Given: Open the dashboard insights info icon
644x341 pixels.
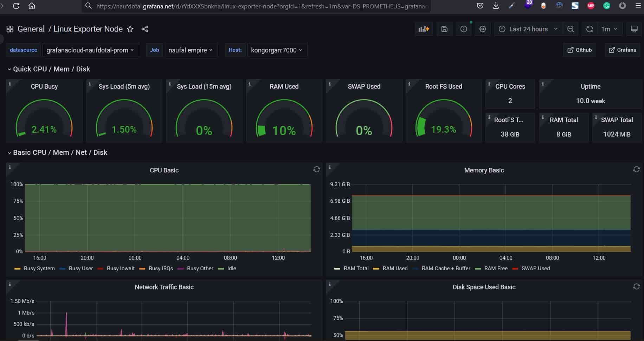Looking at the screenshot, I should 464,29.
